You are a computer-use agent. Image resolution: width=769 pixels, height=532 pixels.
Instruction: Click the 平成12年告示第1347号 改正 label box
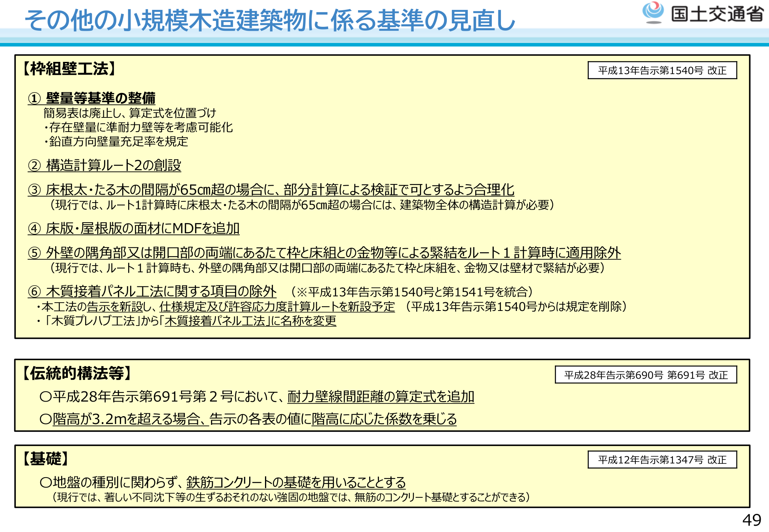tap(662, 460)
